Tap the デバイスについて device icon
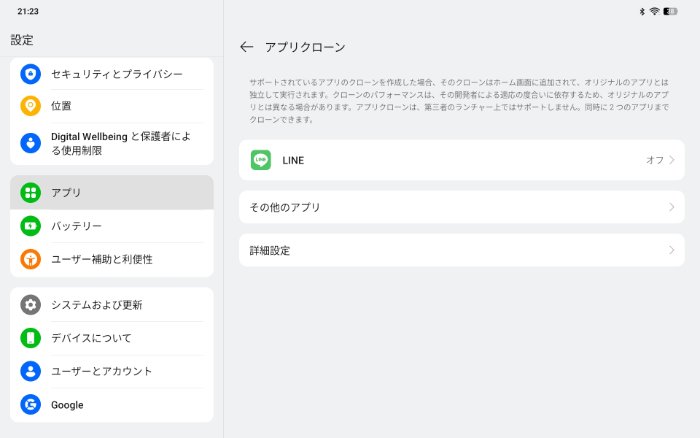 pos(31,338)
